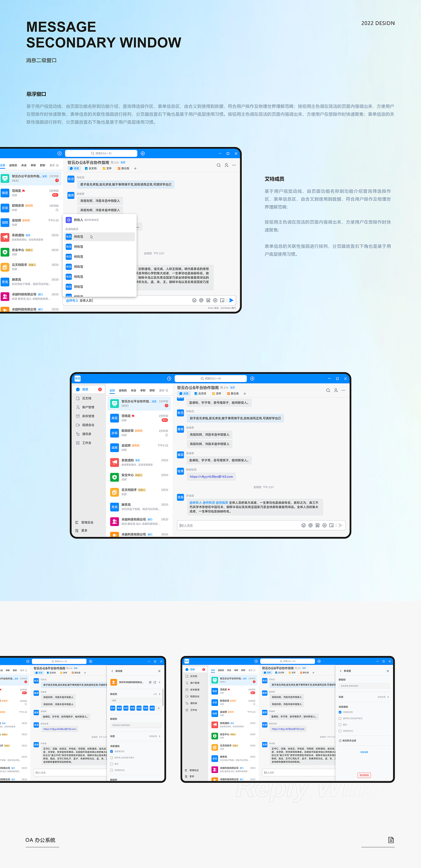Switch to the 群聊 tab in the middle window
Viewport: 421px width, 868px height.
pyautogui.click(x=152, y=391)
